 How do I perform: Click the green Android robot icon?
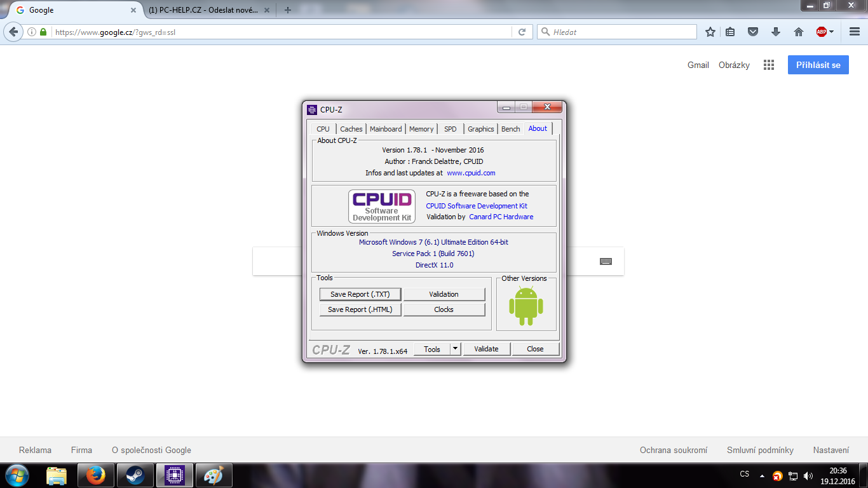pos(526,306)
